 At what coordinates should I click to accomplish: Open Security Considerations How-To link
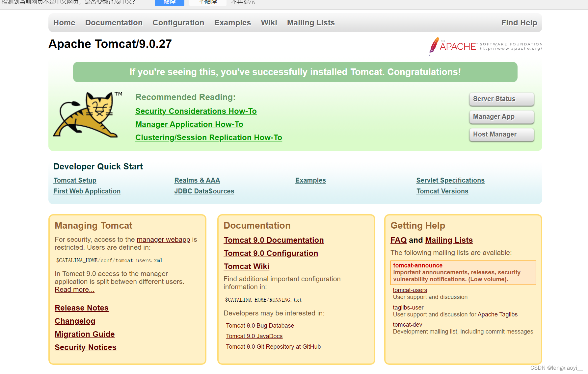[196, 111]
